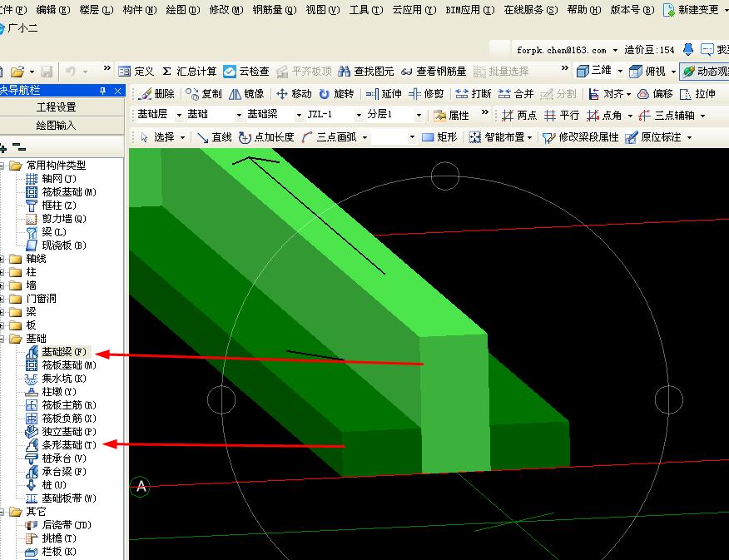The width and height of the screenshot is (729, 560).
Task: Click the 查看钢筋量 view rebar quantity icon
Action: (x=434, y=72)
